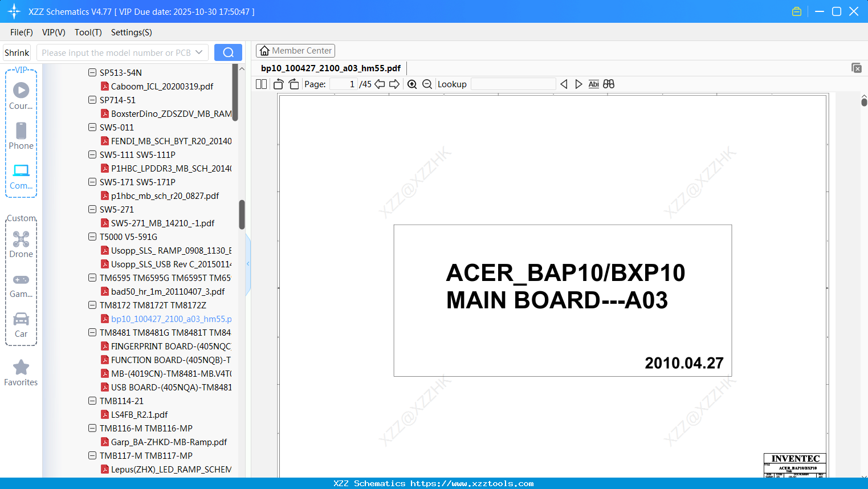The width and height of the screenshot is (868, 489).
Task: Collapse the SP513-54N tree node
Action: point(92,72)
